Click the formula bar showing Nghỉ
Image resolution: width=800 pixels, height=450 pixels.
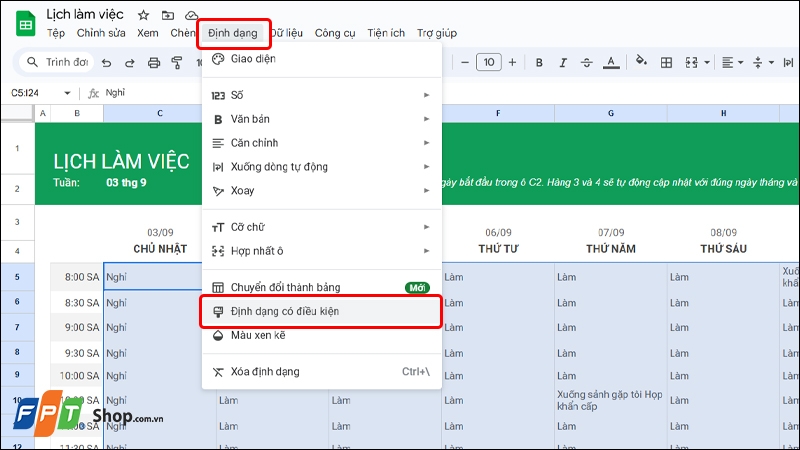point(449,93)
